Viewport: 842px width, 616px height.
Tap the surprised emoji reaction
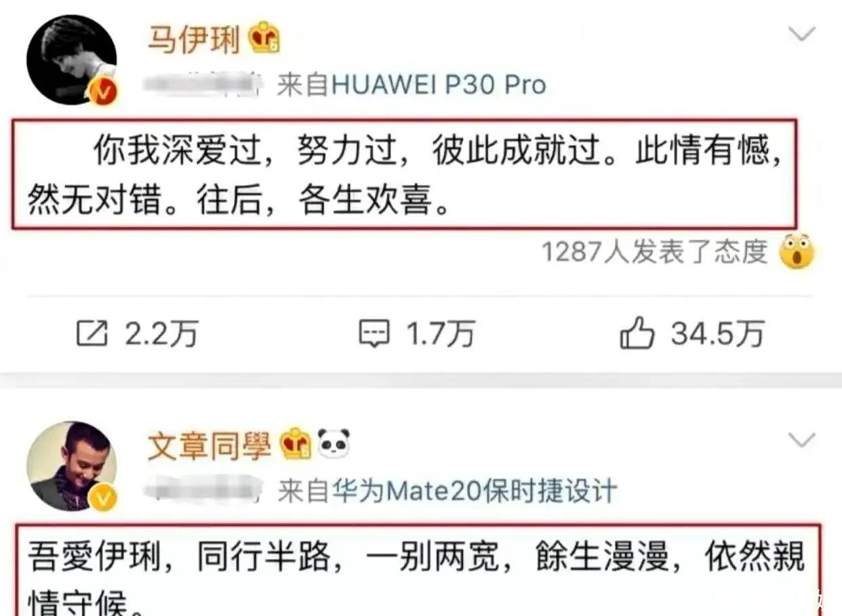pos(797,252)
